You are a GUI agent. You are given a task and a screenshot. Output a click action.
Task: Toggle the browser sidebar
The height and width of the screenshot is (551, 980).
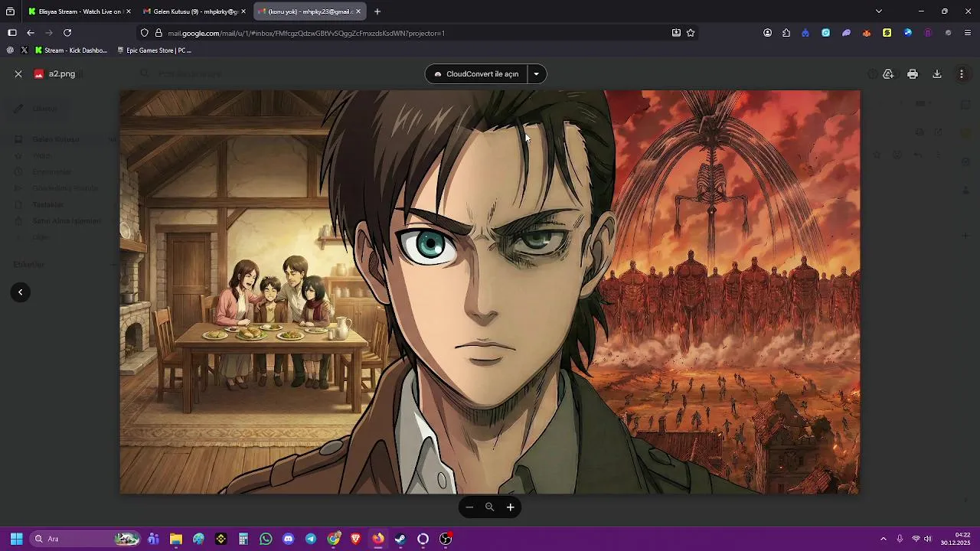pyautogui.click(x=11, y=33)
